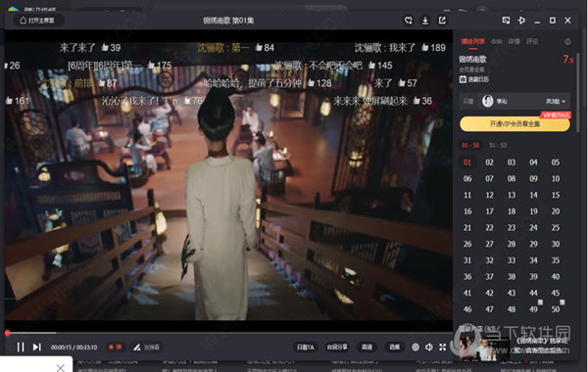Pin the player window on top

coord(521,21)
